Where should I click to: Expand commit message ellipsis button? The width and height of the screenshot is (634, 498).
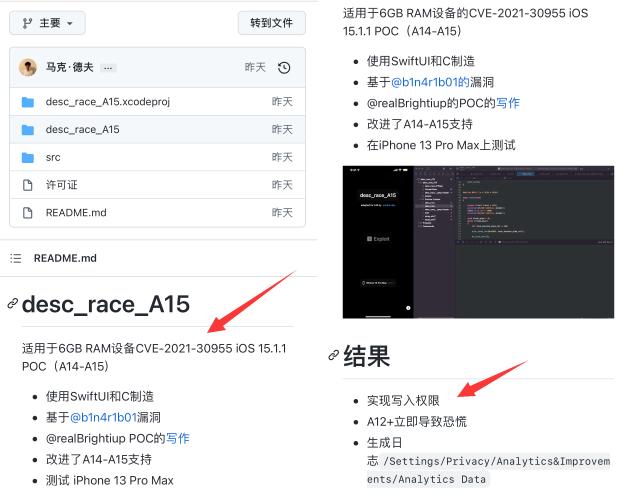pyautogui.click(x=108, y=68)
